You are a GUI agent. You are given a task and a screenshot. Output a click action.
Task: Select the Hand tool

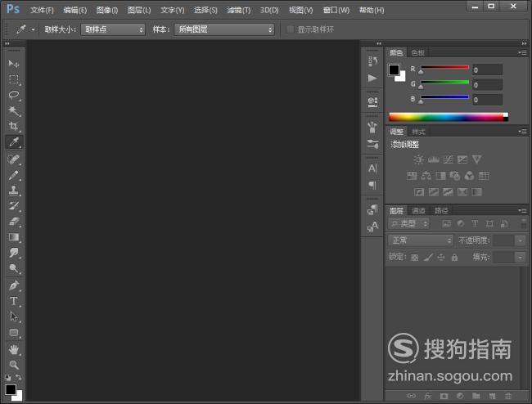pos(14,349)
